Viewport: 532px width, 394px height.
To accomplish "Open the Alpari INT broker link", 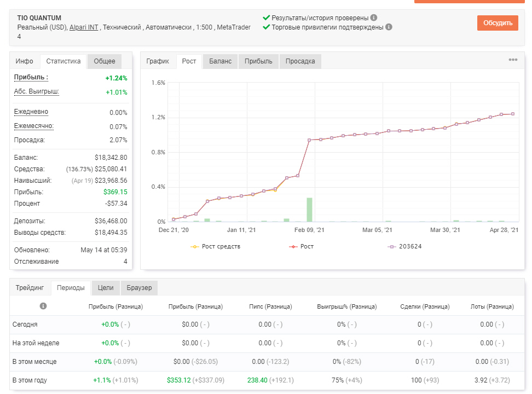I will point(84,27).
